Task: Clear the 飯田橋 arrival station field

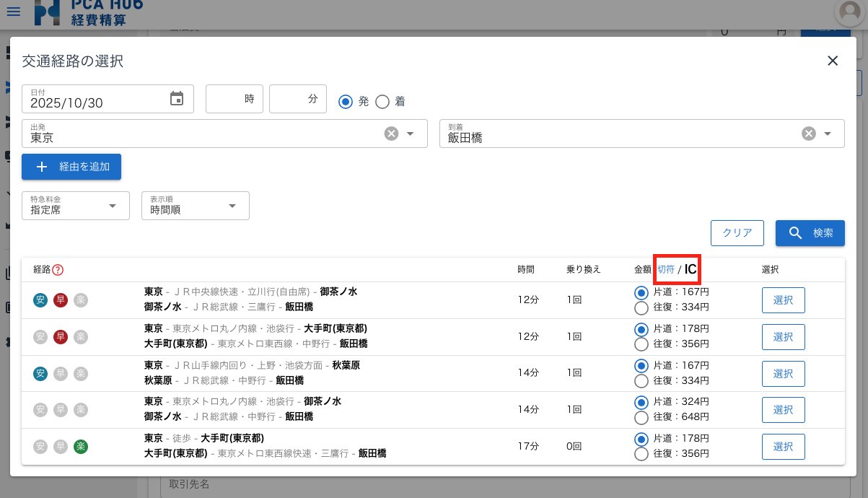Action: [x=809, y=134]
